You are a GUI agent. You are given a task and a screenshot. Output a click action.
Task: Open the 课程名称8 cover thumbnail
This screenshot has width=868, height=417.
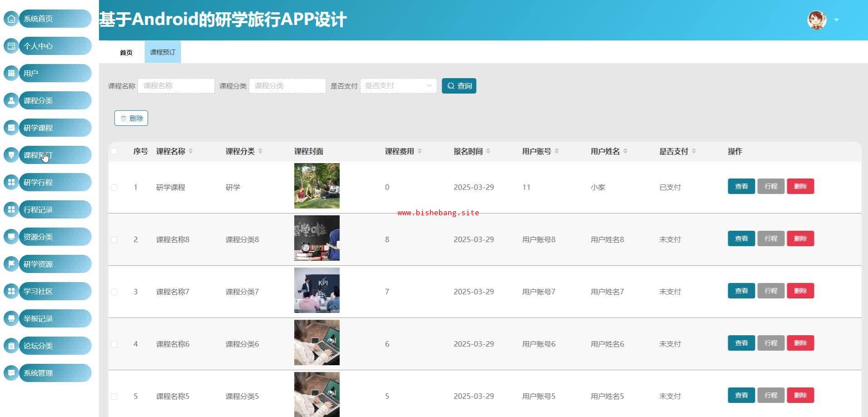(317, 238)
